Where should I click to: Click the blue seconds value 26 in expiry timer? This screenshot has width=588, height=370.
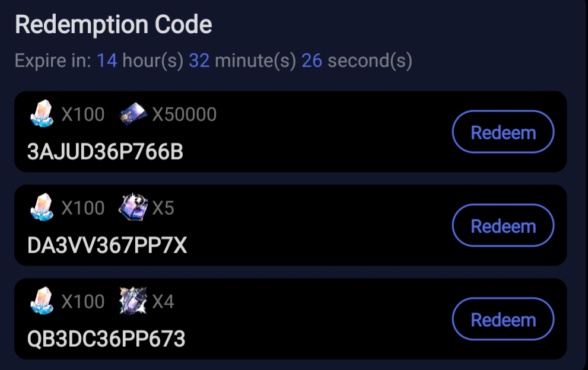pyautogui.click(x=312, y=60)
